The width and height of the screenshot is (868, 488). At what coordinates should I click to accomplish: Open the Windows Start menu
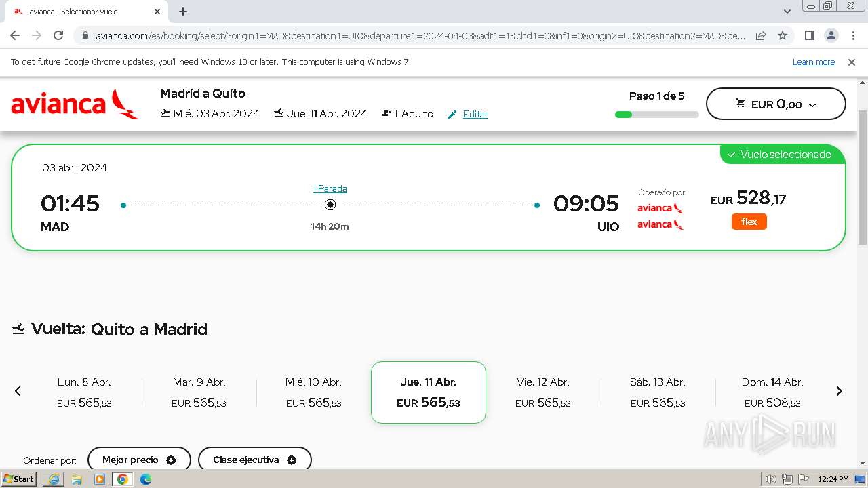(x=19, y=479)
